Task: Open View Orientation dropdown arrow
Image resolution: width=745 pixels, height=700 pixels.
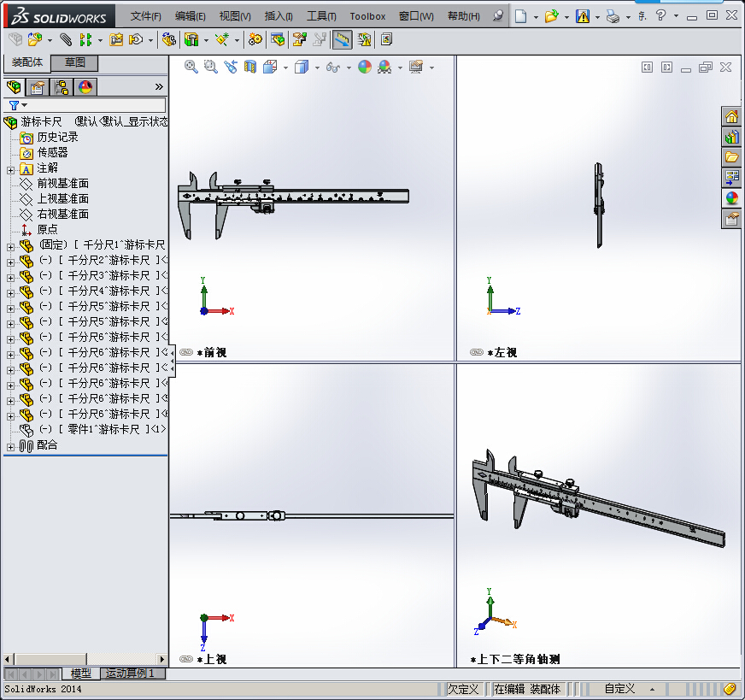Action: [285, 68]
